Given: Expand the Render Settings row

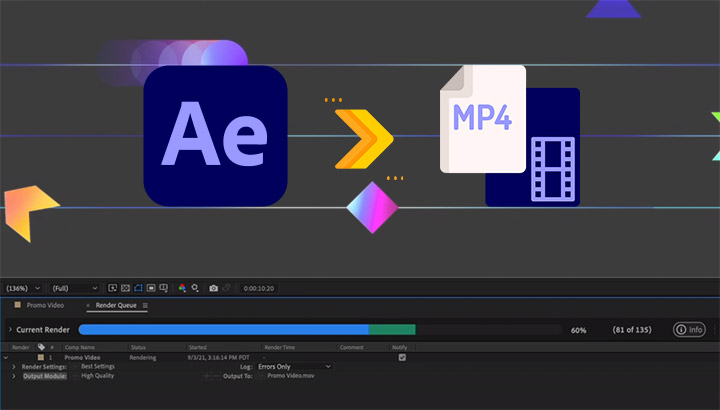Looking at the screenshot, I should [14, 367].
